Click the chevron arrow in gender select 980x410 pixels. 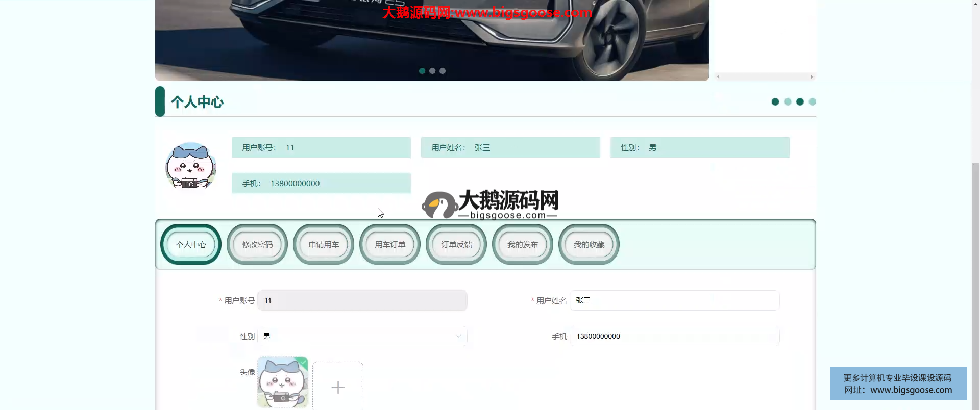click(x=458, y=336)
